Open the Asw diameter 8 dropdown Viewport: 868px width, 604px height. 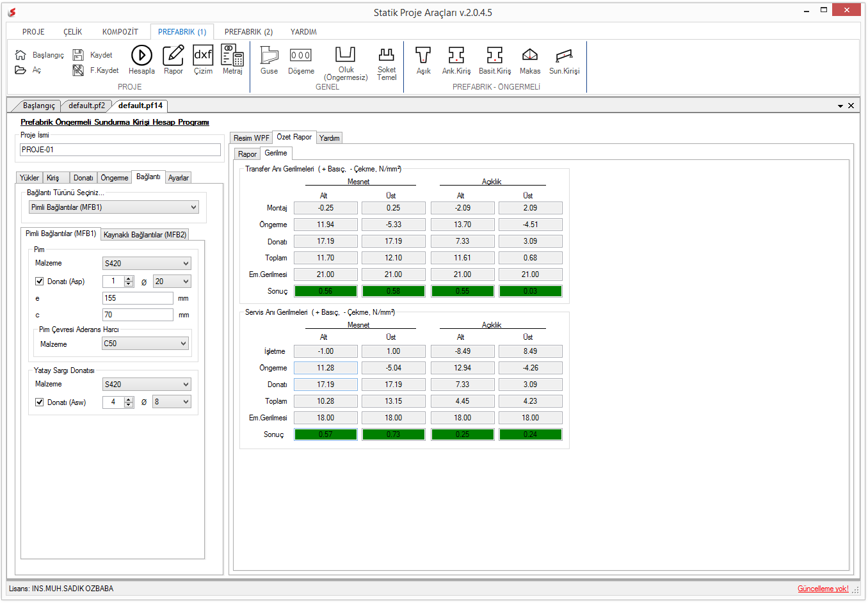172,402
